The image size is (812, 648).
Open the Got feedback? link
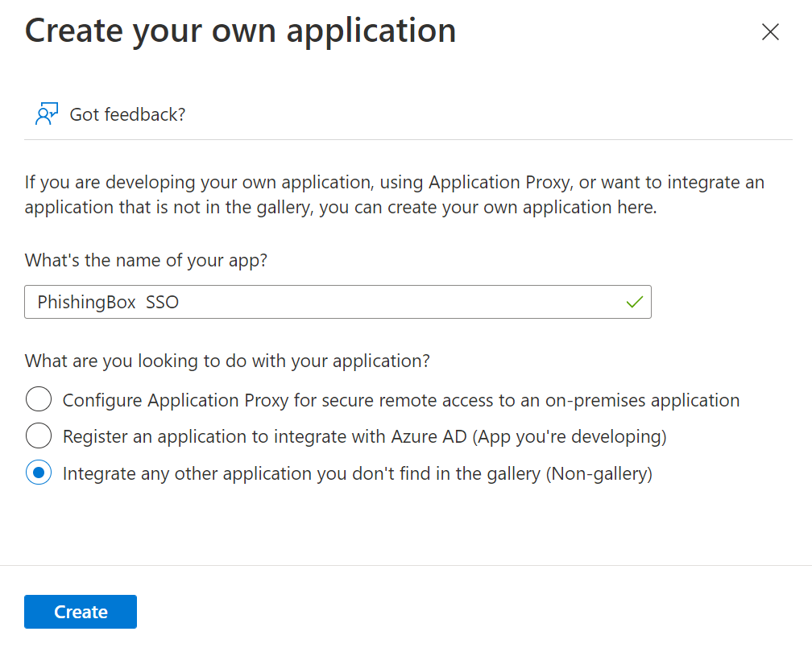[127, 114]
